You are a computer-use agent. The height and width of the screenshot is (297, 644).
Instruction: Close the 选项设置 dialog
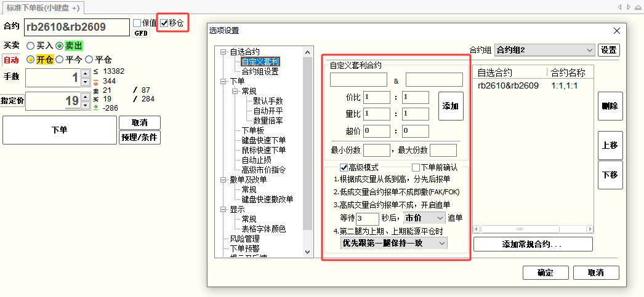[x=616, y=31]
